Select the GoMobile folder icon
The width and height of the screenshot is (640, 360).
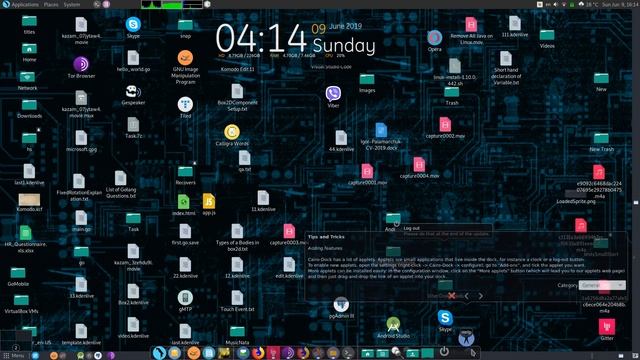(x=18, y=273)
